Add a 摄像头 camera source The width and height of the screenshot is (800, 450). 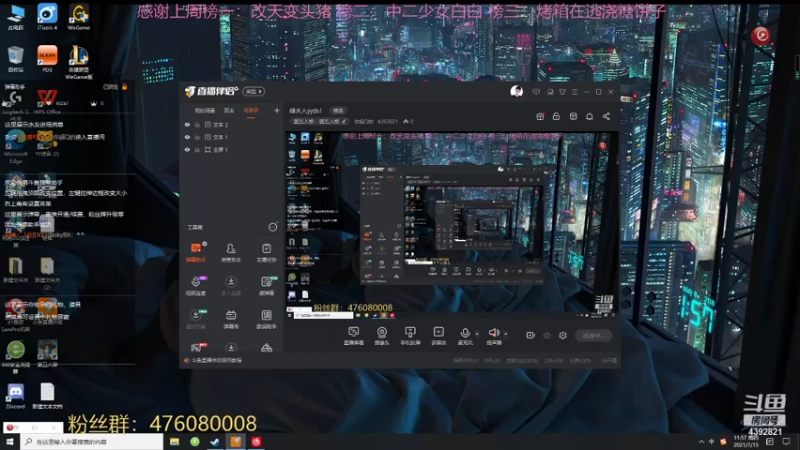point(382,336)
